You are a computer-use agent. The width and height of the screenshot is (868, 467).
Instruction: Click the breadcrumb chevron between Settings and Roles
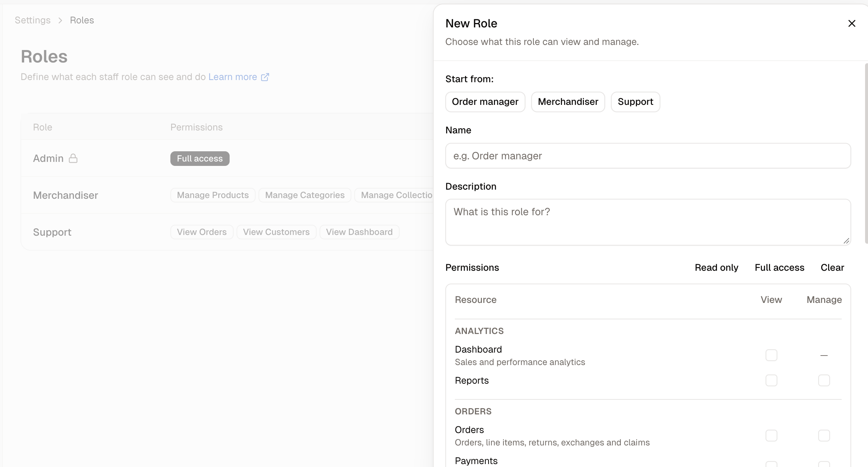[x=60, y=20]
